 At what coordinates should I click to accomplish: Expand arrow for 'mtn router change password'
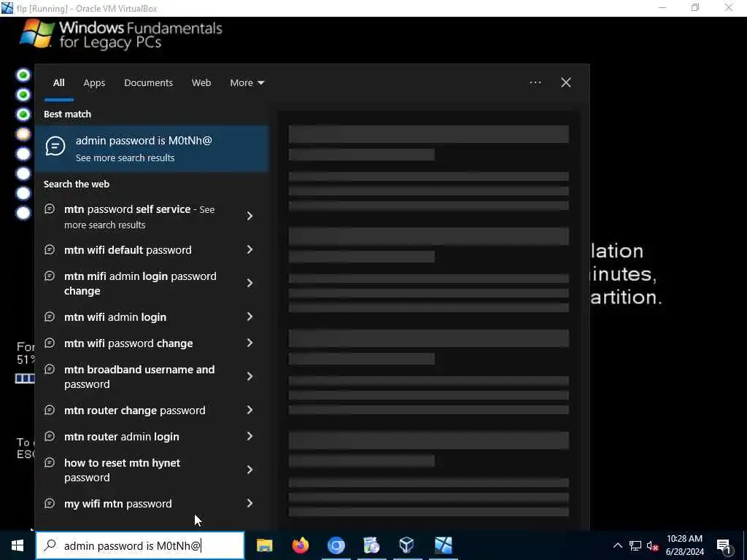click(249, 410)
